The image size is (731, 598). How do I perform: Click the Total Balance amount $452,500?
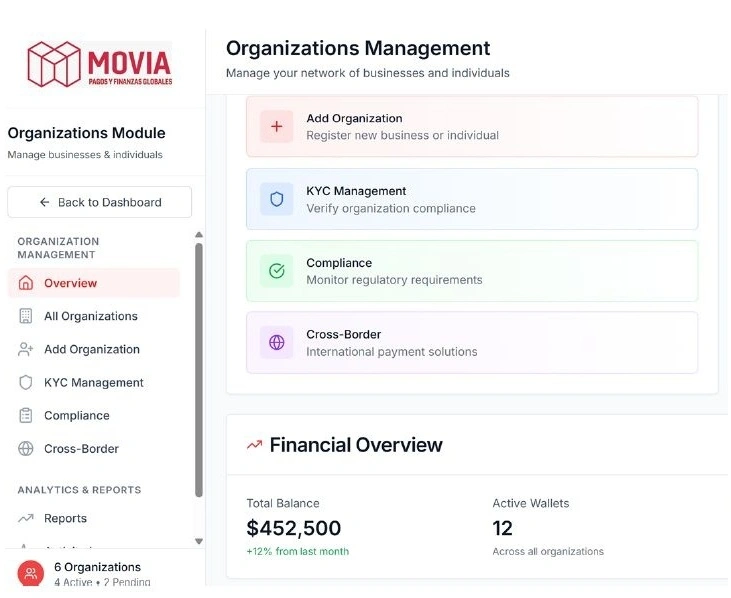click(x=294, y=528)
